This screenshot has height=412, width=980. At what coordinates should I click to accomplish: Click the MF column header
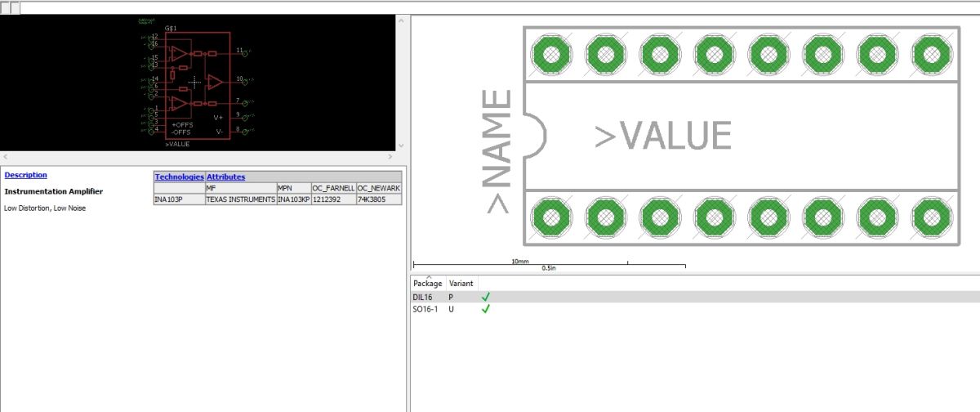[240, 188]
